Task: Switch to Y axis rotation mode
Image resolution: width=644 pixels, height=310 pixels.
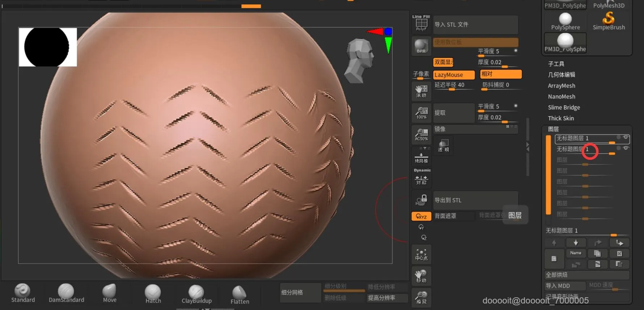Action: click(x=421, y=227)
